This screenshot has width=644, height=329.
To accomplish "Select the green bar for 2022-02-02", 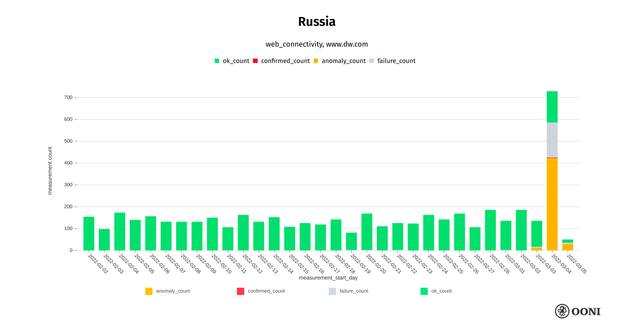I will tap(89, 234).
